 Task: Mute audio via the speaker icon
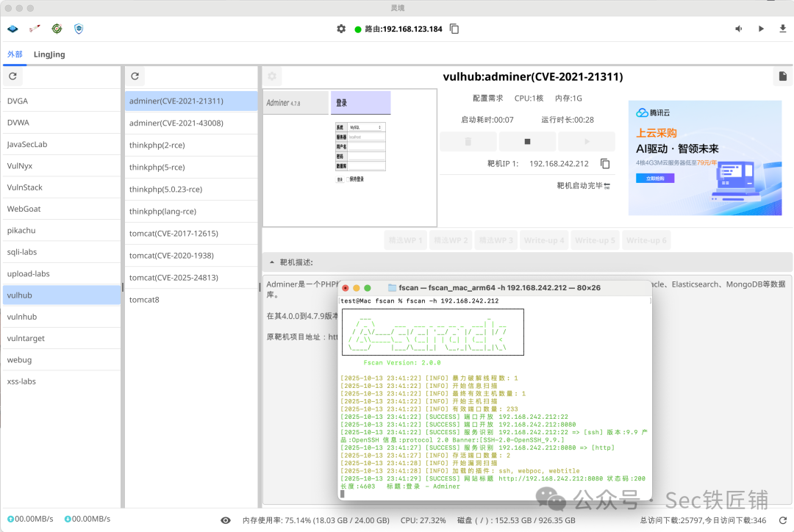(x=739, y=29)
